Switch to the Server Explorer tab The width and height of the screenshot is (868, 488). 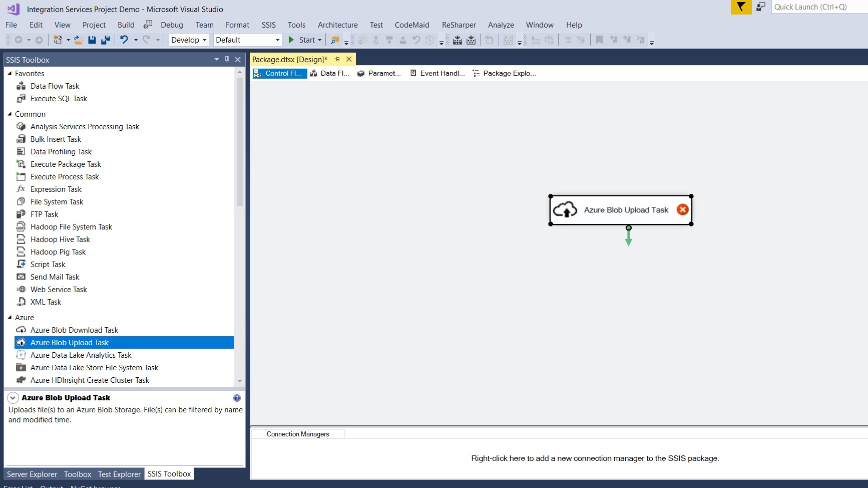coord(32,474)
